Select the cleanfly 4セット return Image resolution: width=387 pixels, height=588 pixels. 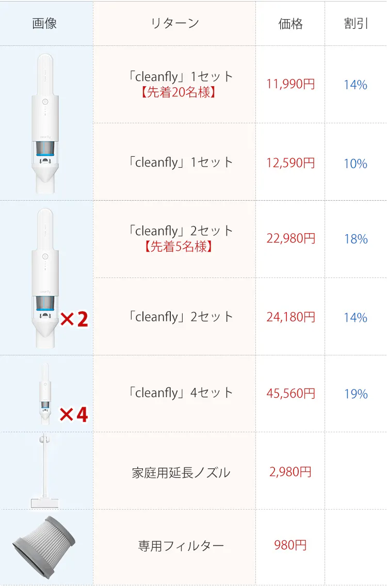[x=181, y=393]
